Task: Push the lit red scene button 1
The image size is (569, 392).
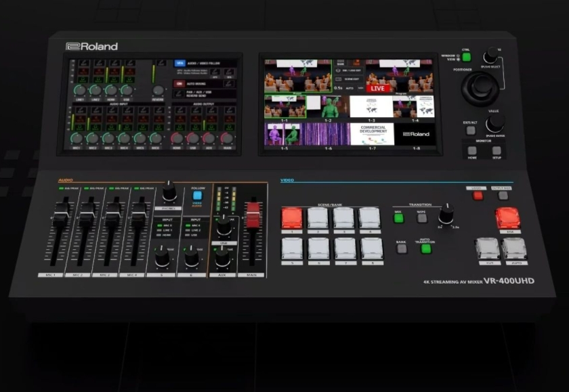Action: [292, 217]
